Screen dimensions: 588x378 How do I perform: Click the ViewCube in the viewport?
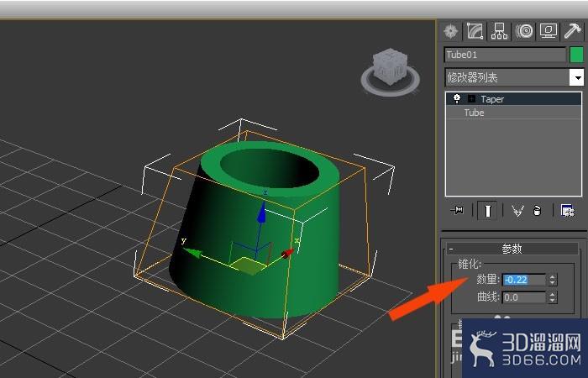pyautogui.click(x=390, y=66)
